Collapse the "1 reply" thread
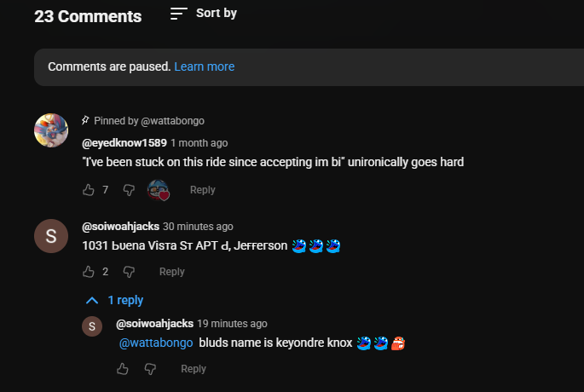This screenshot has width=584, height=392. coord(115,300)
